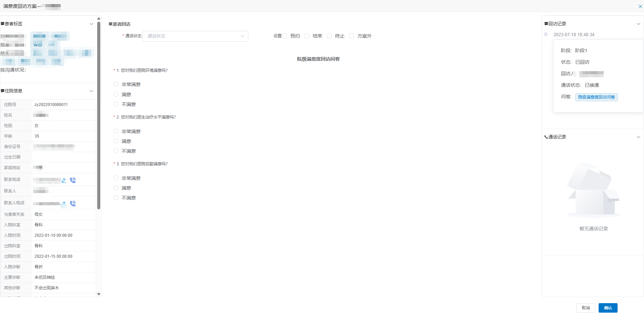The image size is (644, 314).
Task: Select 非常满意 for hospital environment question
Action: 116,84
